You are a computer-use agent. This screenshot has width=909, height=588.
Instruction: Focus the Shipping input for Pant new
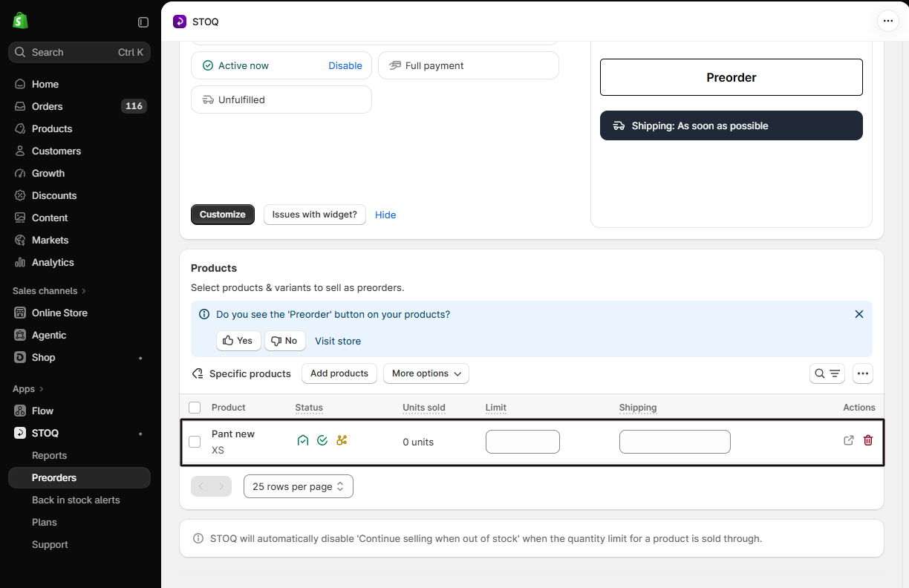coord(675,442)
